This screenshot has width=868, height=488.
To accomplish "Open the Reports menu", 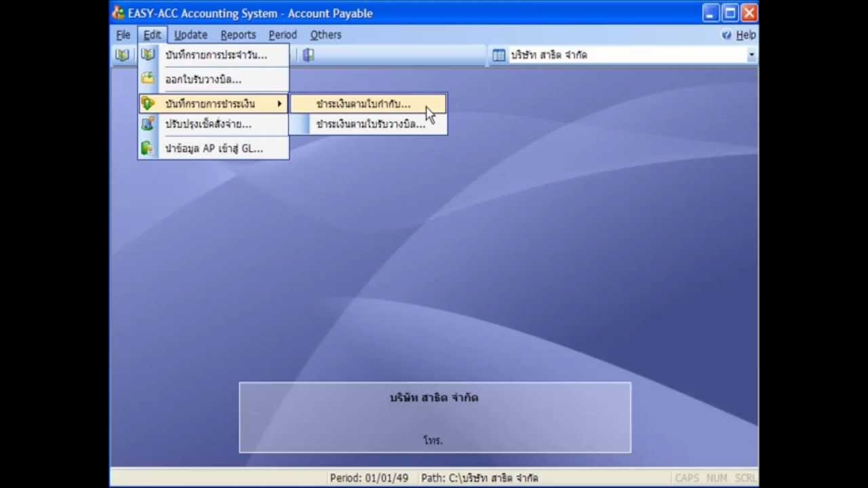I will (238, 35).
